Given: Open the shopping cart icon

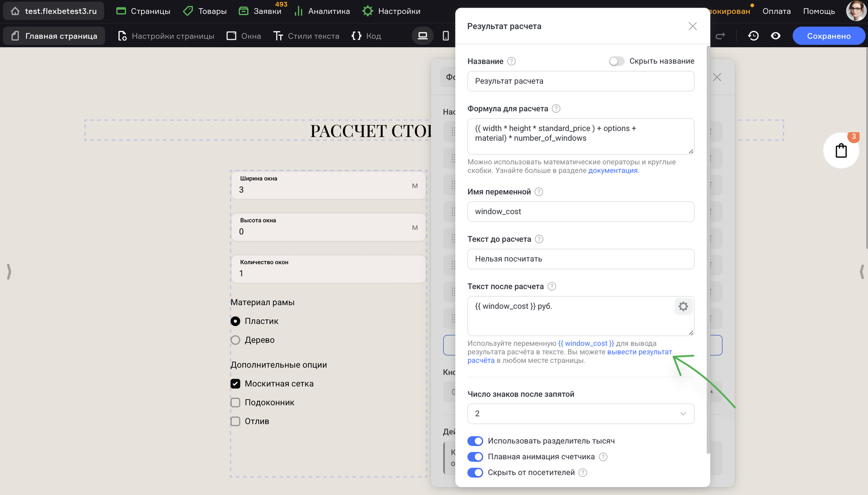Looking at the screenshot, I should pyautogui.click(x=841, y=151).
